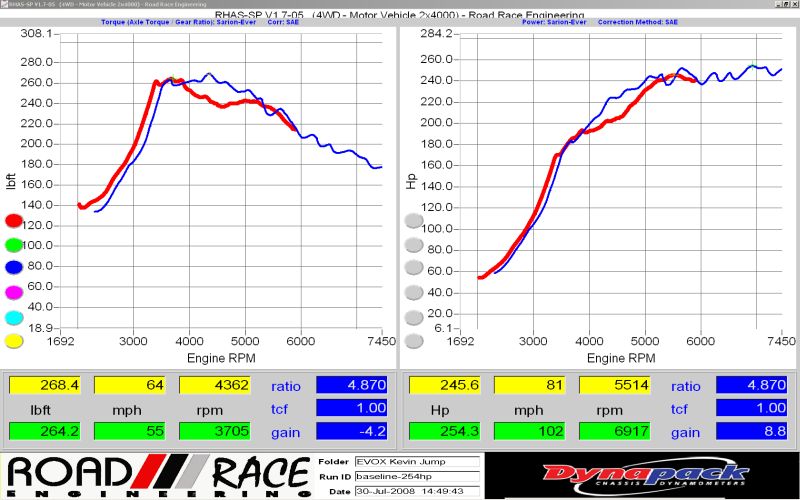Select the cyan run indicator circle
The width and height of the screenshot is (800, 500).
coord(14,317)
